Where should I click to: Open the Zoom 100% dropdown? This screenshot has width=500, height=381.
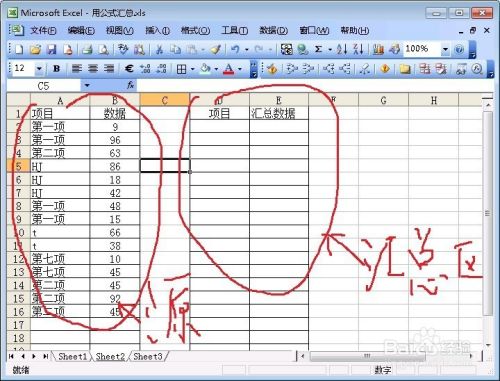click(445, 50)
